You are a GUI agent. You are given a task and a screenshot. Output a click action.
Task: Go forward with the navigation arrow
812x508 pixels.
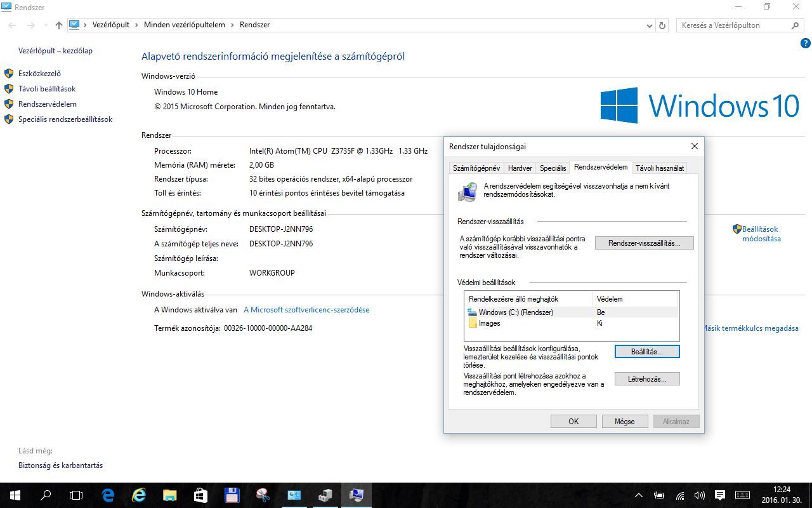pyautogui.click(x=30, y=25)
